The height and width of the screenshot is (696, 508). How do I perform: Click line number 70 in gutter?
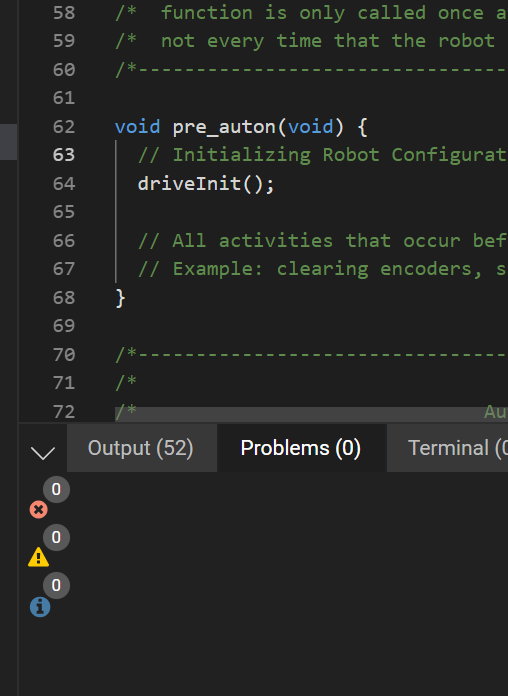coord(64,355)
